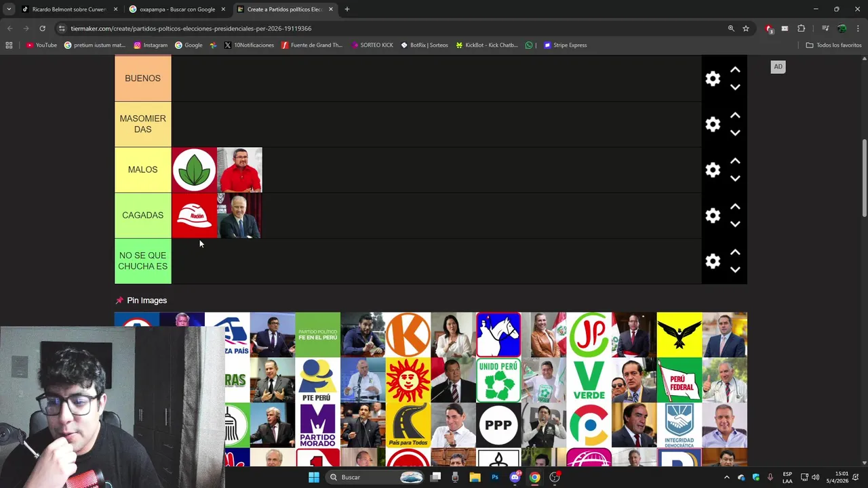
Task: Pick the man in red shirt in MALOS
Action: 239,170
